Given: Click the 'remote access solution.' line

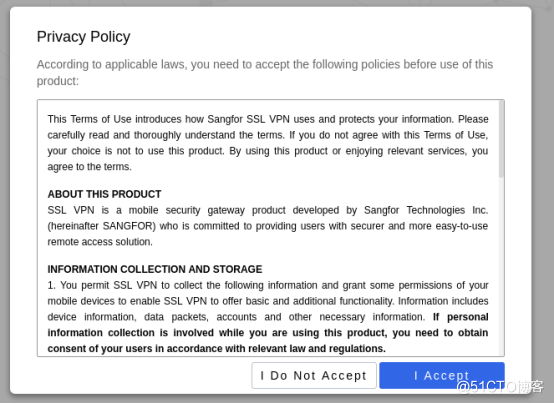Looking at the screenshot, I should pos(100,242).
